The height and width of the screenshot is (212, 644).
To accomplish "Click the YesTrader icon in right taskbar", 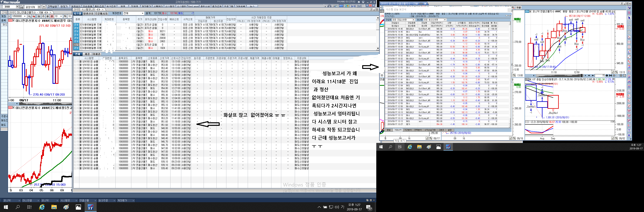I will coord(448,147).
